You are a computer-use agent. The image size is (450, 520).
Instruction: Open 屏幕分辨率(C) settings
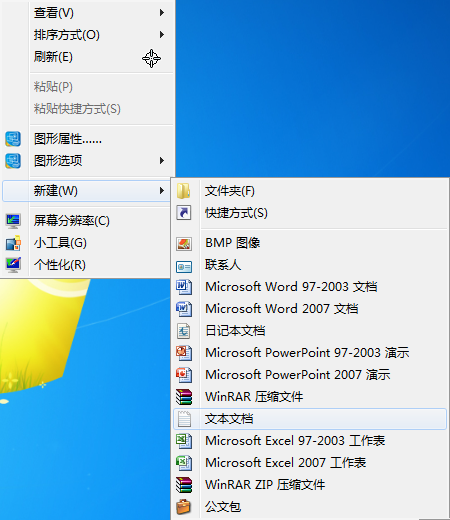(x=87, y=221)
